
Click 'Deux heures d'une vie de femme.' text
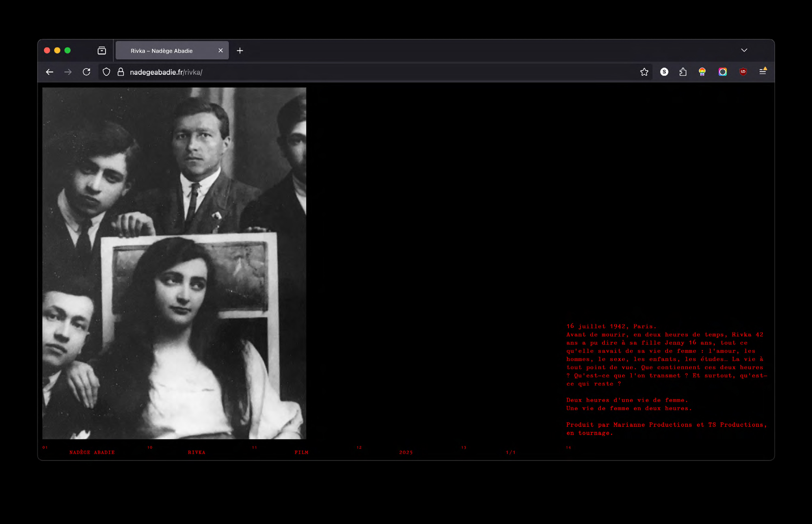point(627,400)
